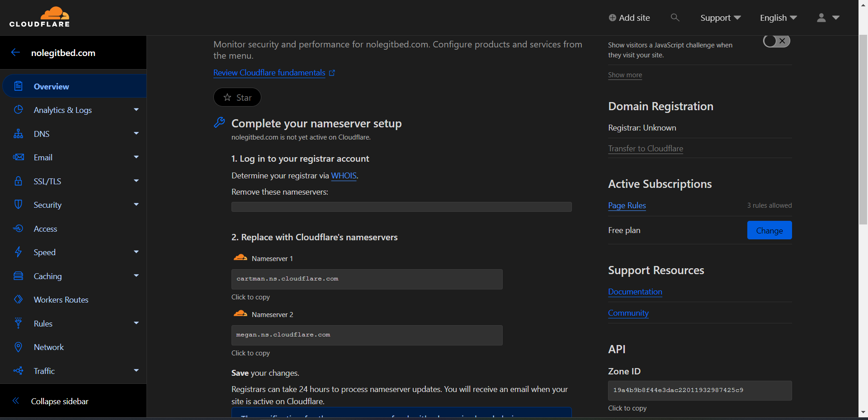Toggle the JavaScript challenge switch
Viewport: 868px width, 420px height.
click(776, 41)
